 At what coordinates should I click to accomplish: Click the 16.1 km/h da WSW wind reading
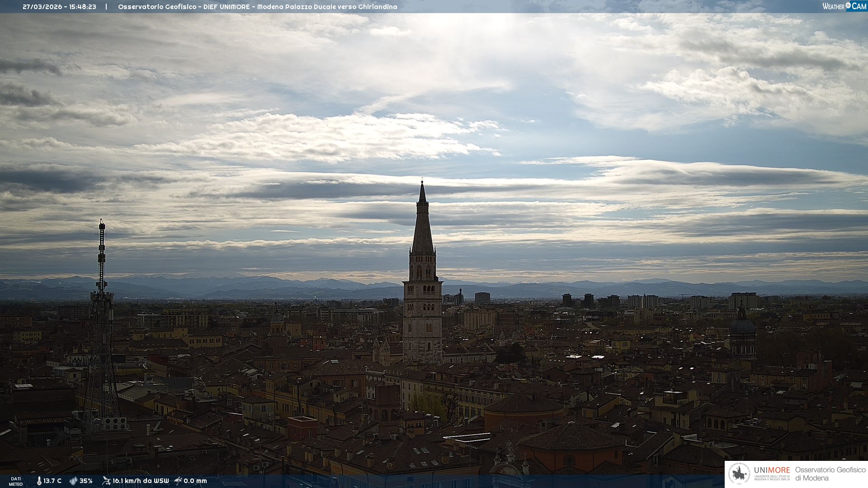(141, 481)
